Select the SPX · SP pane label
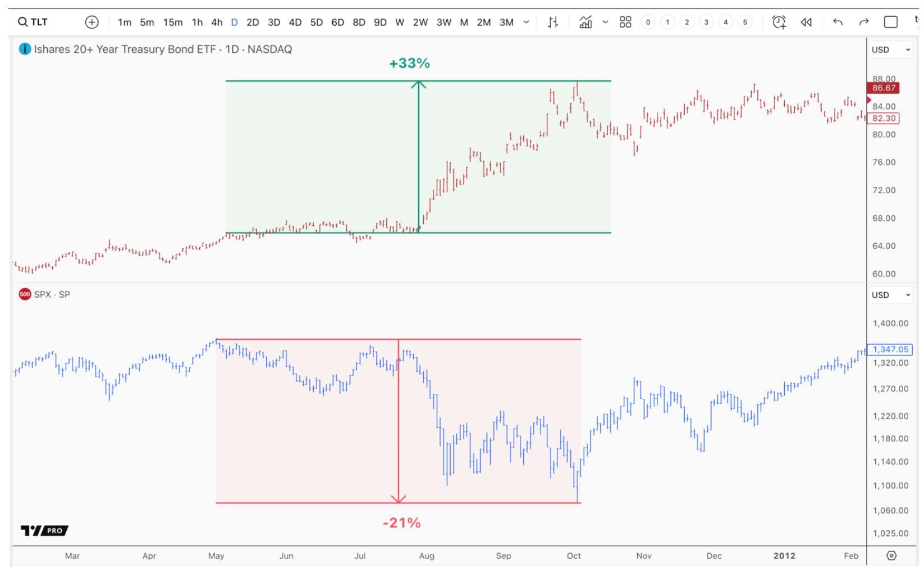This screenshot has width=924, height=574. click(52, 294)
